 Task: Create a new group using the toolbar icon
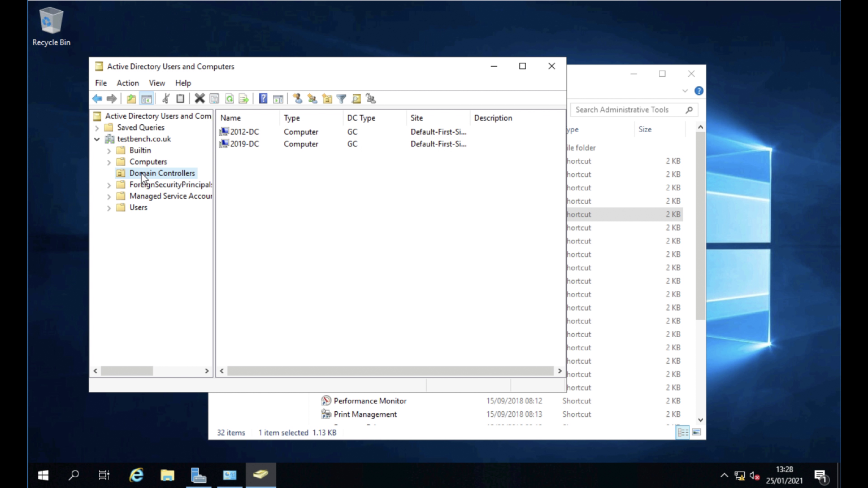pos(313,99)
